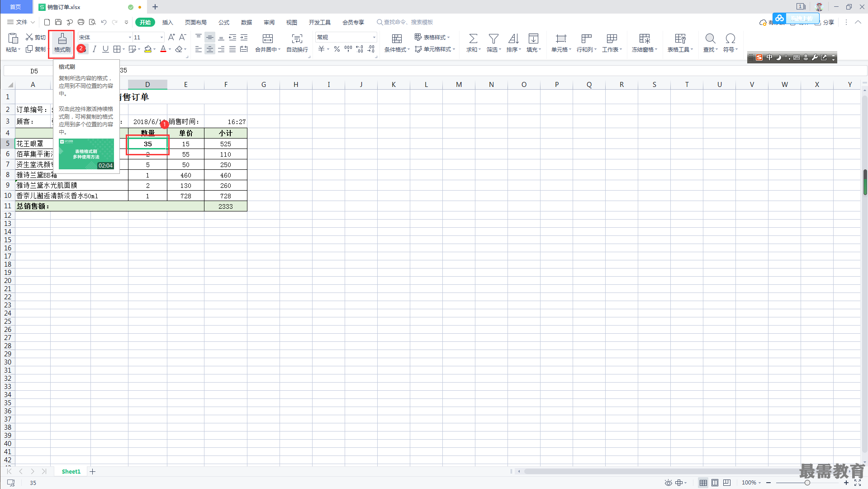The image size is (868, 489).
Task: Click the Table Tools (表格工具) button
Action: (680, 43)
